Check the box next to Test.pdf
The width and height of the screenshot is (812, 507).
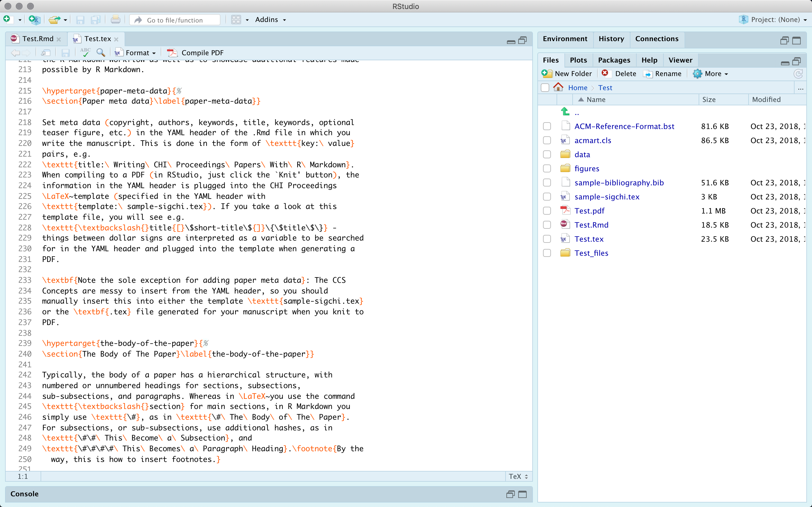click(547, 211)
